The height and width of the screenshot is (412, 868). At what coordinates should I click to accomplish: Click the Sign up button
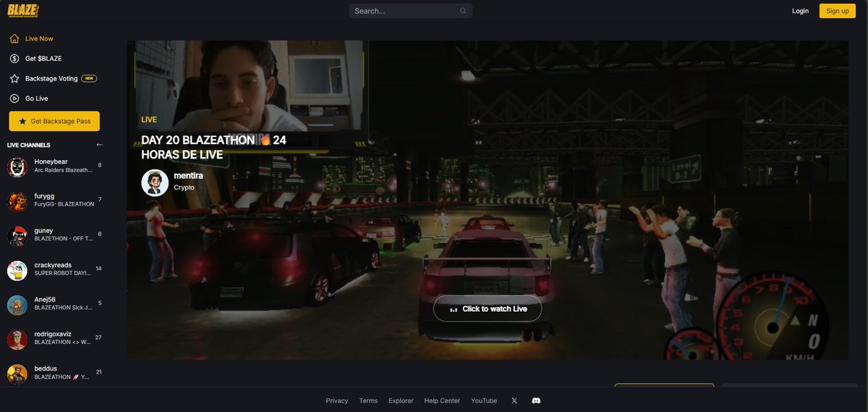838,11
